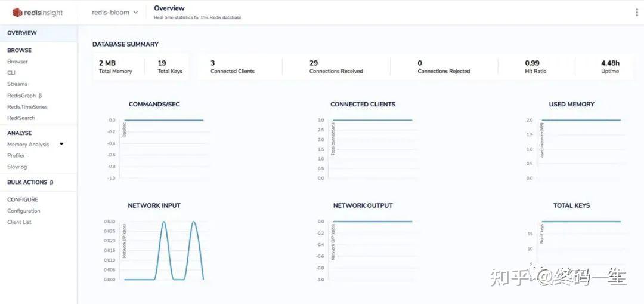Click the COMMANDS/SEC chart title

pos(154,105)
